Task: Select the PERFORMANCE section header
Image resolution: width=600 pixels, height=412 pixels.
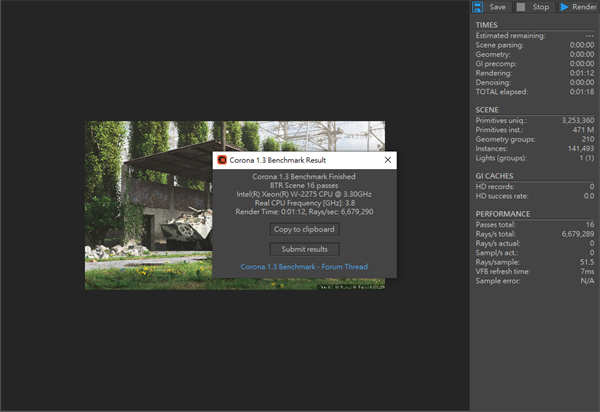Action: point(503,214)
